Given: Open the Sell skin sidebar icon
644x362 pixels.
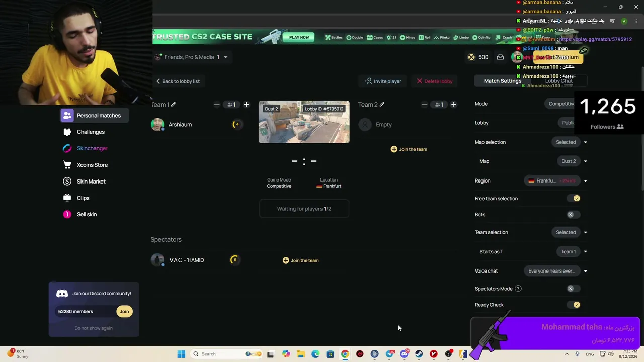Looking at the screenshot, I should click(67, 214).
